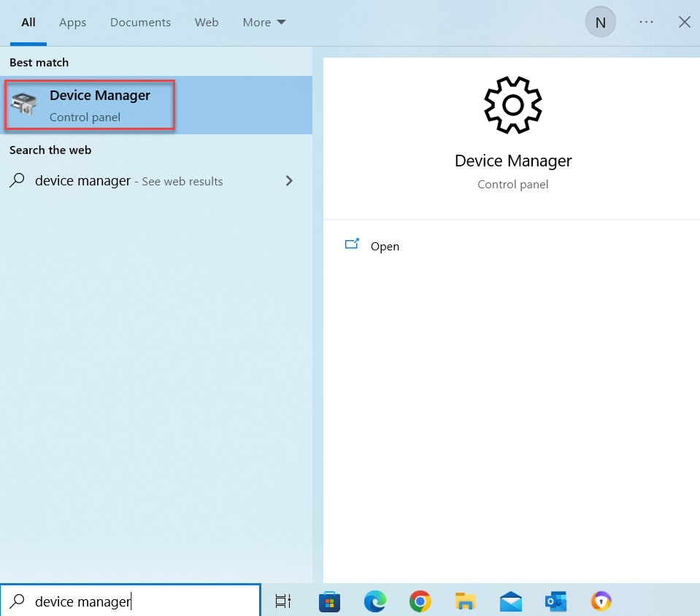The height and width of the screenshot is (616, 700).
Task: Select the Web filter tab
Action: pos(207,22)
